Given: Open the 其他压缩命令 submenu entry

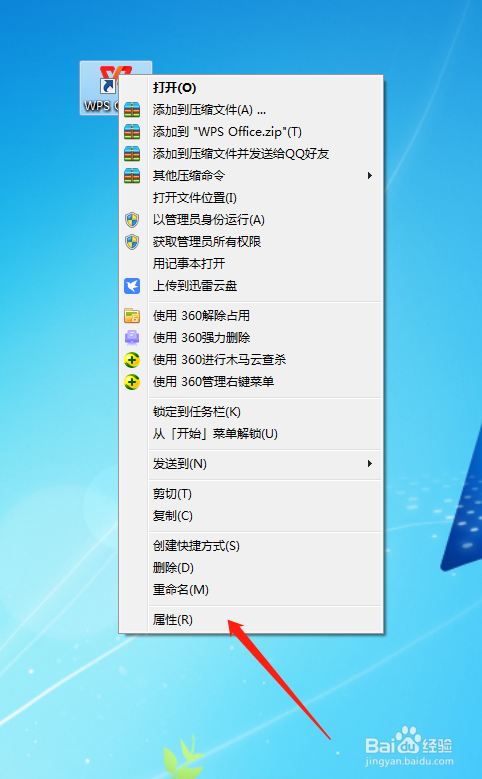Looking at the screenshot, I should coord(251,175).
